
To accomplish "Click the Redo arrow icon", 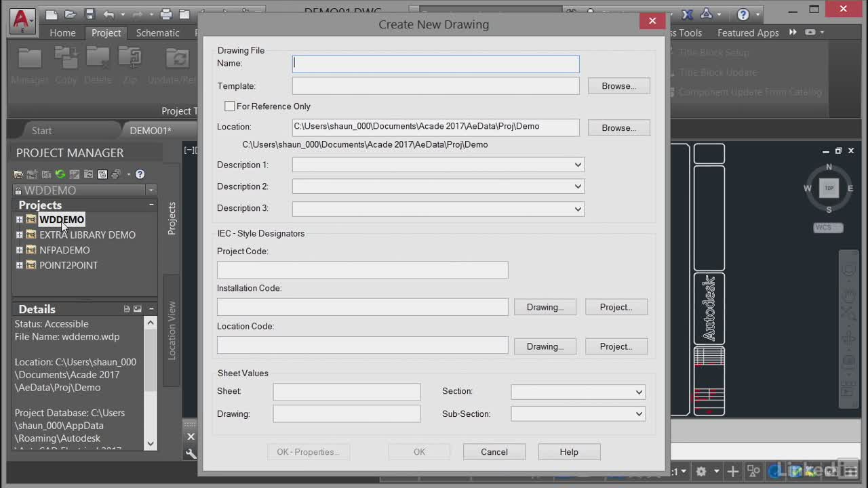I will [137, 14].
